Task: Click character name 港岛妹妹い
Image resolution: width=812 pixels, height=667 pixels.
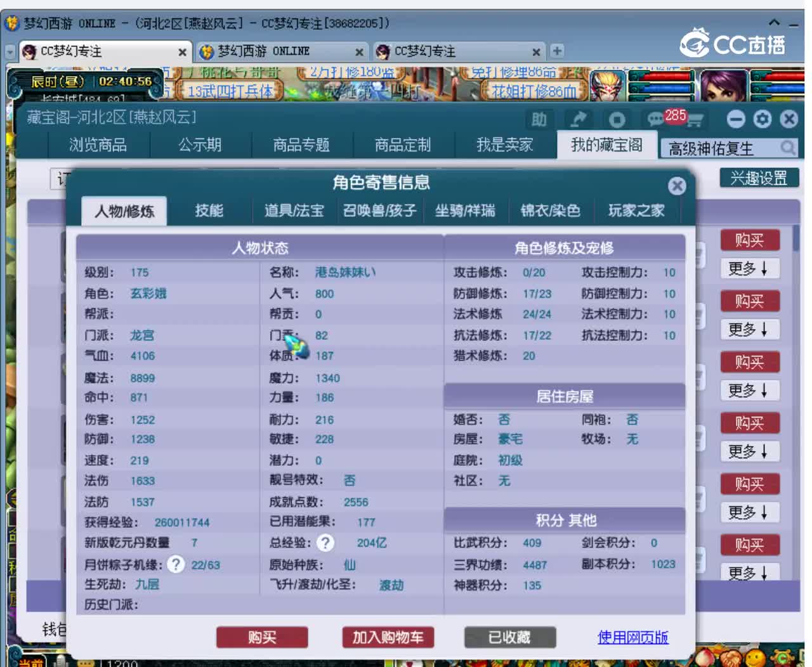Action: click(345, 272)
